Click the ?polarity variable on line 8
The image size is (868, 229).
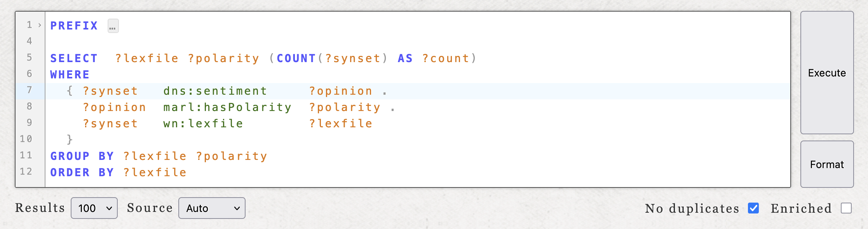[344, 107]
